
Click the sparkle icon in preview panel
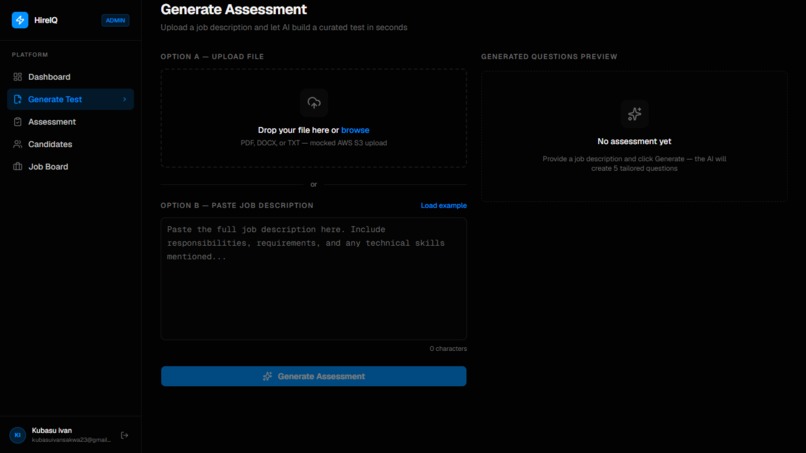click(634, 114)
